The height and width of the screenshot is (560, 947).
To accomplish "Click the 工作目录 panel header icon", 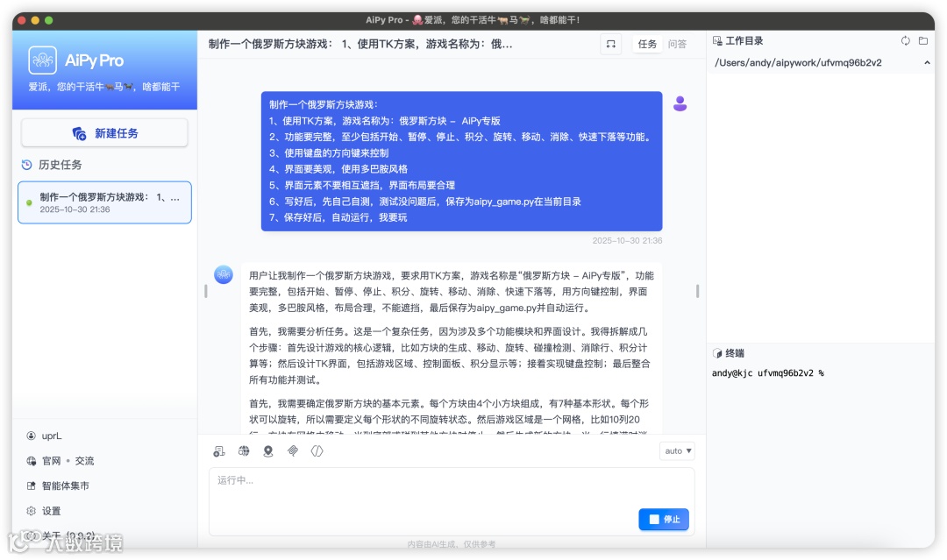I will 717,41.
